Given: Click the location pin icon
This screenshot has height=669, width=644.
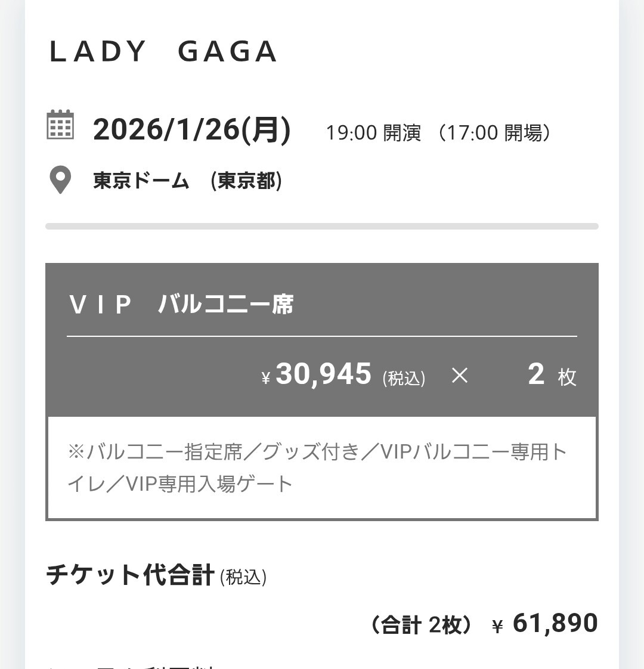Looking at the screenshot, I should click(60, 179).
